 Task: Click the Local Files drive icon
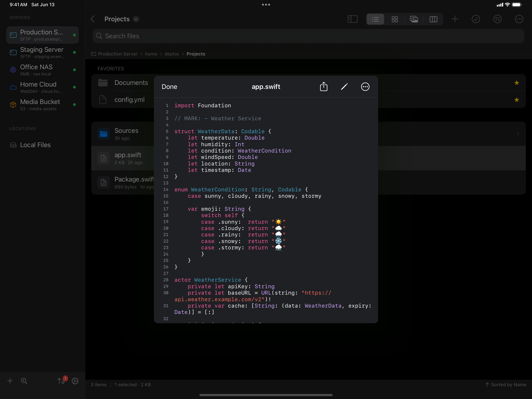[x=13, y=145]
